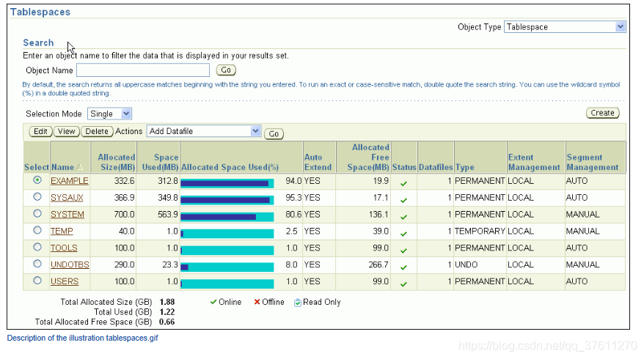Click the Total Allocated Free Space value 0.66
Image resolution: width=644 pixels, height=359 pixels.
point(167,322)
